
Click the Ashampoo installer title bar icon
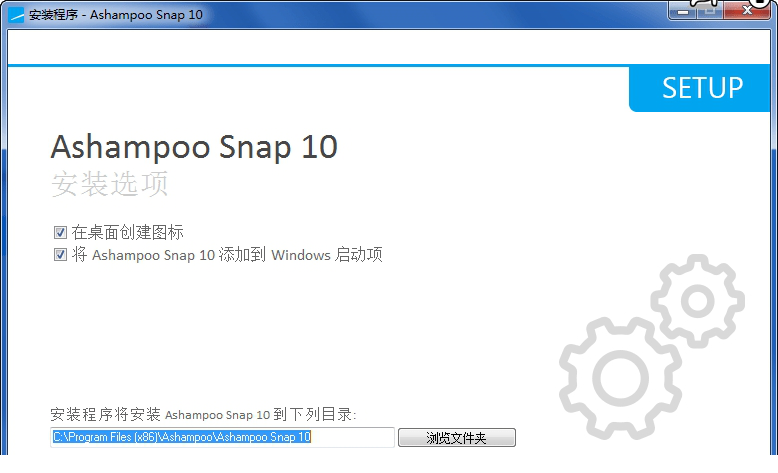pos(16,15)
